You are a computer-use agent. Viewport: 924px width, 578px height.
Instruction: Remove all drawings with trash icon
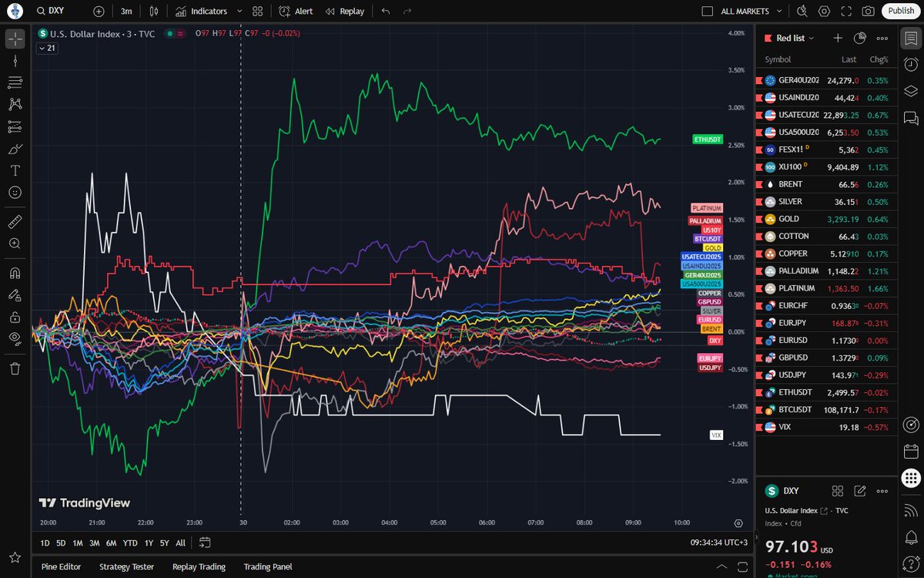pos(15,368)
